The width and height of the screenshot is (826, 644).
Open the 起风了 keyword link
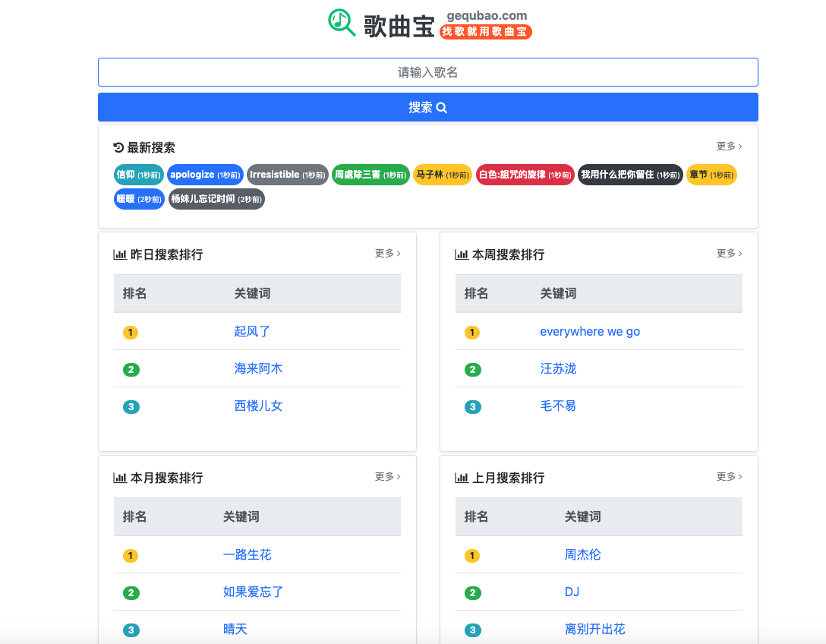(x=253, y=331)
